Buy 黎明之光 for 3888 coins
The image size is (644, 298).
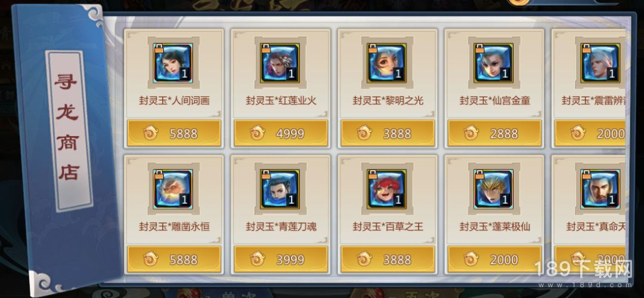[x=388, y=133]
